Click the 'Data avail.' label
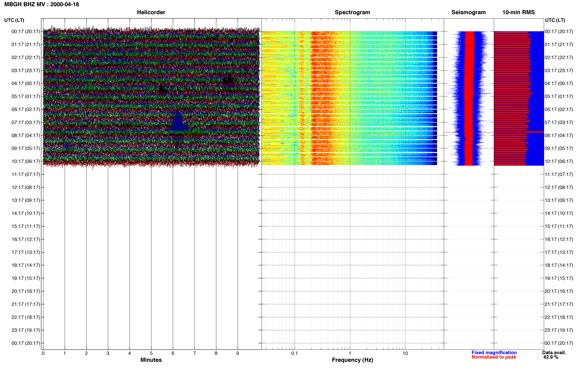This screenshot has width=588, height=368. click(554, 352)
